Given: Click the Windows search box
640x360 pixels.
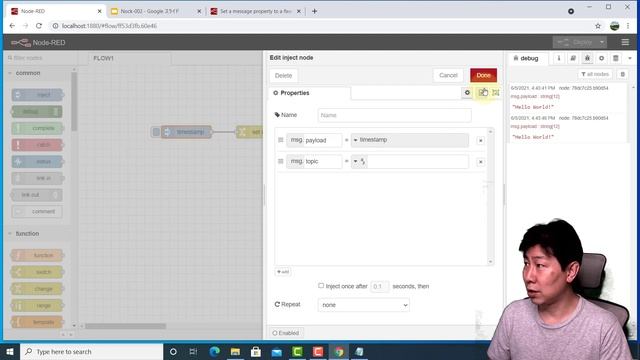Looking at the screenshot, I should point(91,351).
